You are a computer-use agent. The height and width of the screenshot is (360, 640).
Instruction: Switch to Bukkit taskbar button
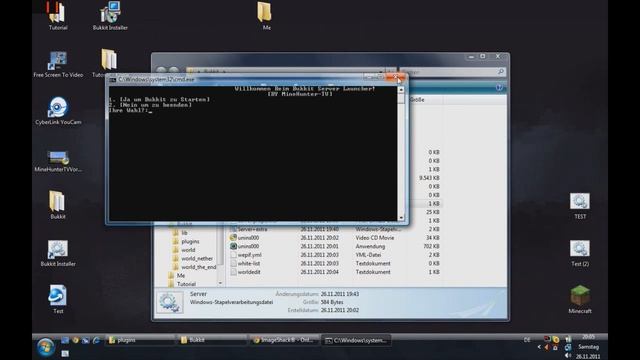pos(212,340)
